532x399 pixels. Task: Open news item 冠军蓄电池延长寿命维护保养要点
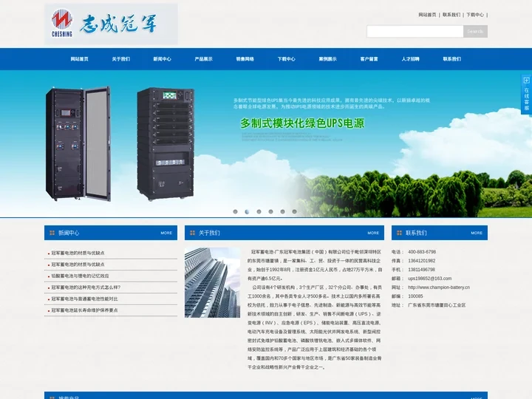[x=84, y=310]
